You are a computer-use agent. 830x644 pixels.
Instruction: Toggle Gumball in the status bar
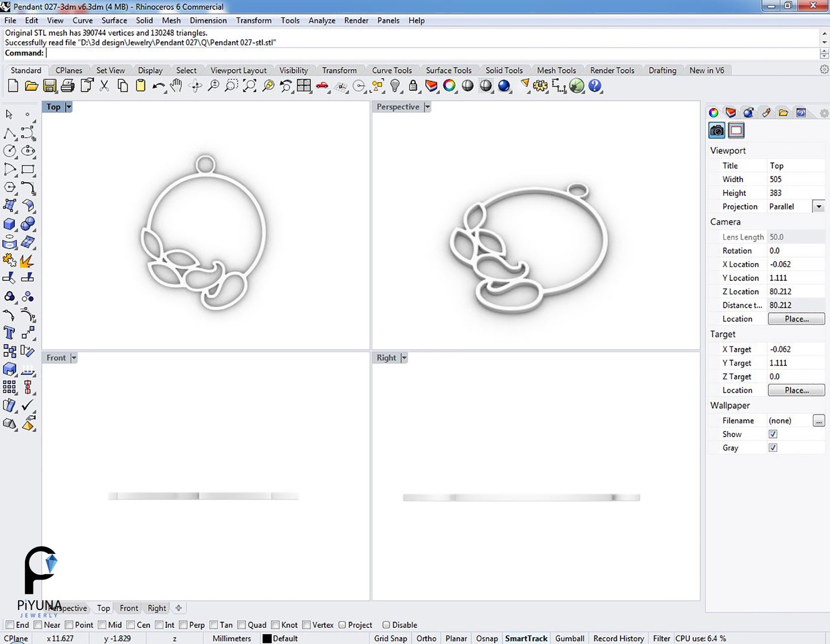coord(570,638)
